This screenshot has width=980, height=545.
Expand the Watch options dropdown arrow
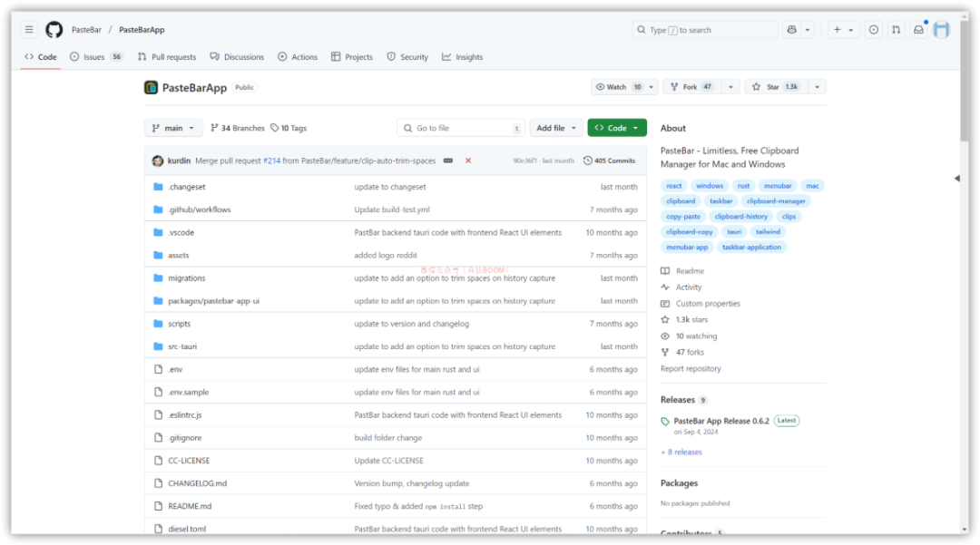point(651,87)
